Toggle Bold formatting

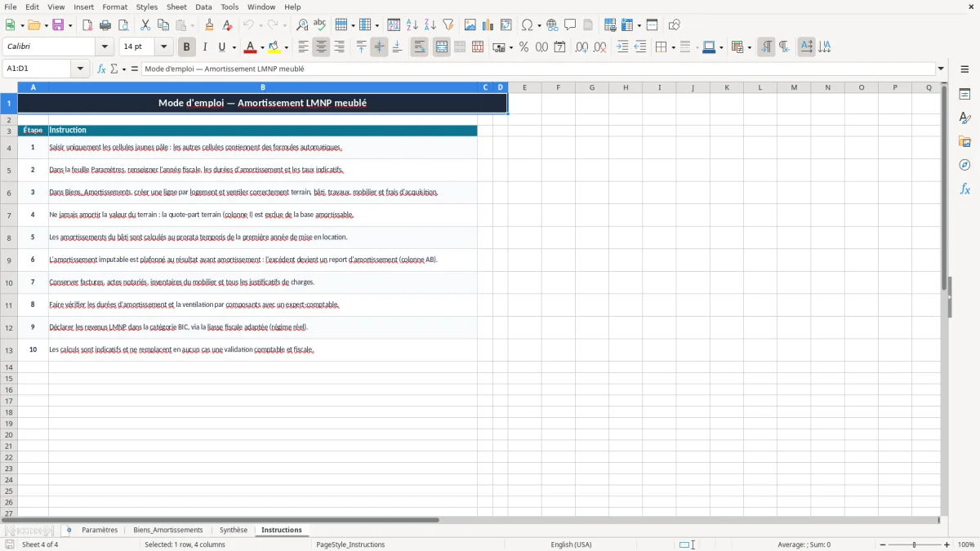187,47
